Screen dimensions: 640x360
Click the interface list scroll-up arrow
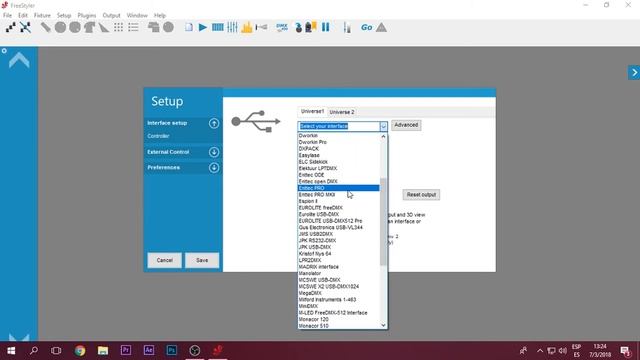coord(383,136)
